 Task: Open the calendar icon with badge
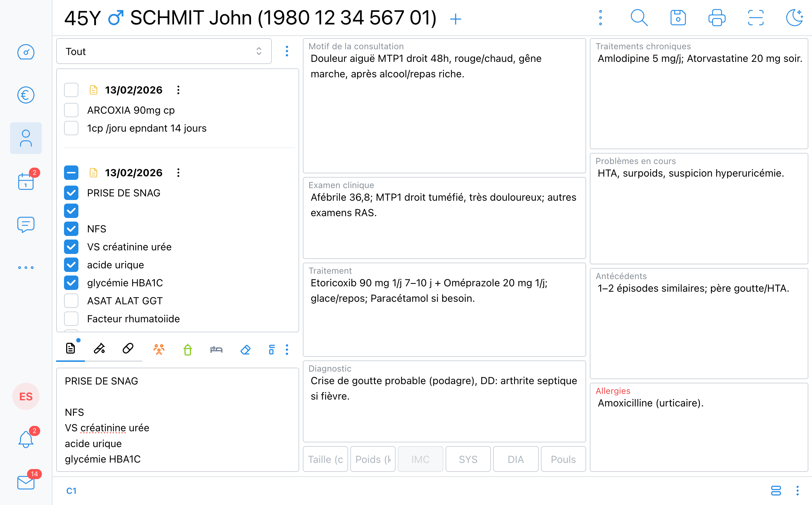pyautogui.click(x=26, y=181)
